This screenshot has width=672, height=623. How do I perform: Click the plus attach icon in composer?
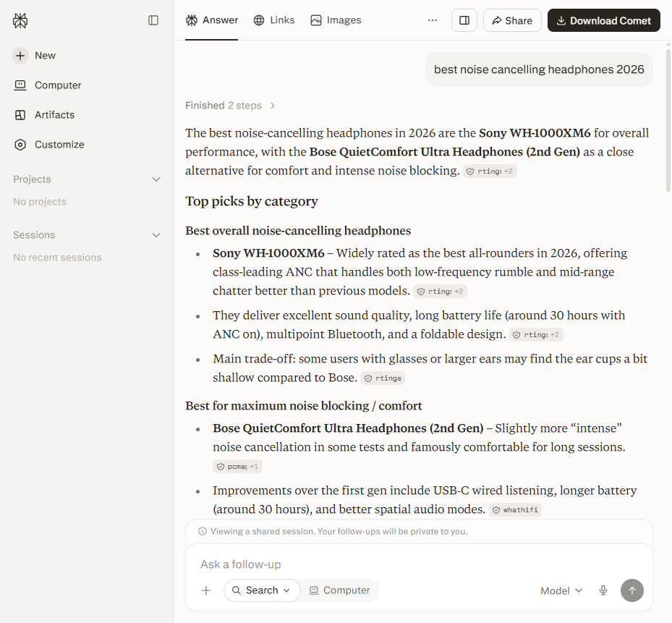pos(206,590)
